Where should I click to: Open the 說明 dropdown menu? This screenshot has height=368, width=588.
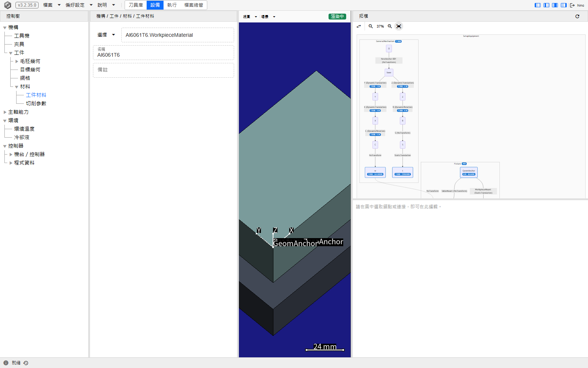(x=106, y=5)
